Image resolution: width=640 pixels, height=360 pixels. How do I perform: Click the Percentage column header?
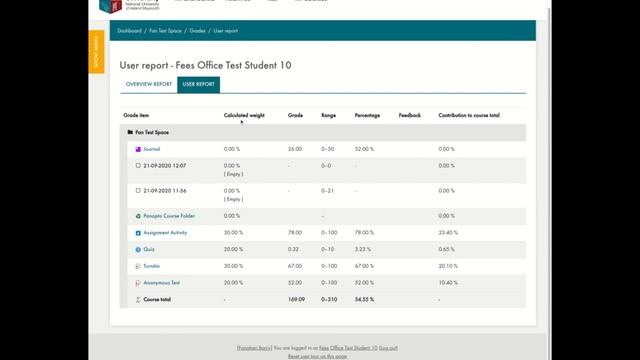pos(367,116)
